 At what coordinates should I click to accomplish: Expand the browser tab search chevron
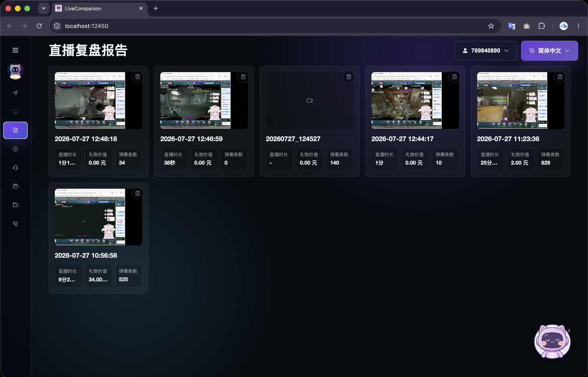[43, 8]
